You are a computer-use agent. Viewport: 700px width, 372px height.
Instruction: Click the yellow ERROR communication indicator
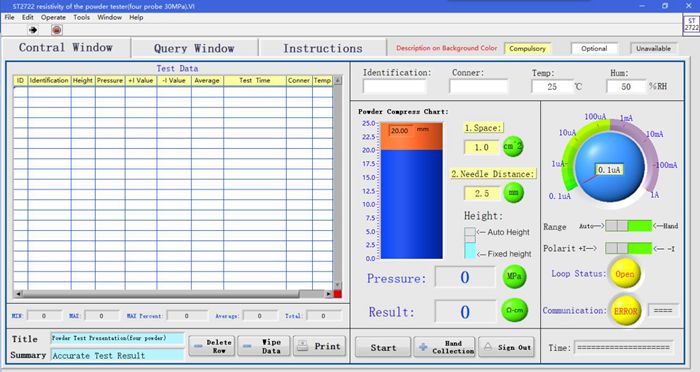pos(625,311)
